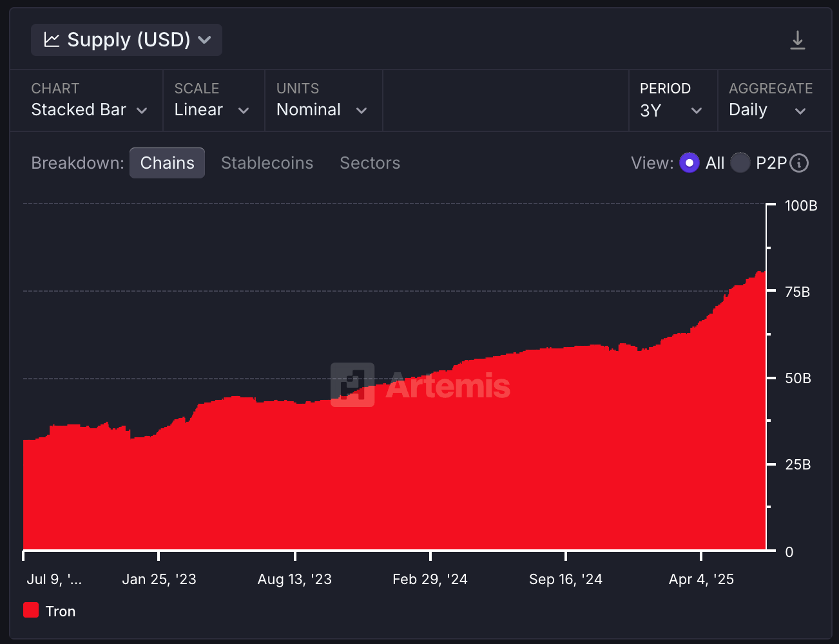Switch breakdown to Chains tab
This screenshot has height=644, width=839.
click(168, 163)
